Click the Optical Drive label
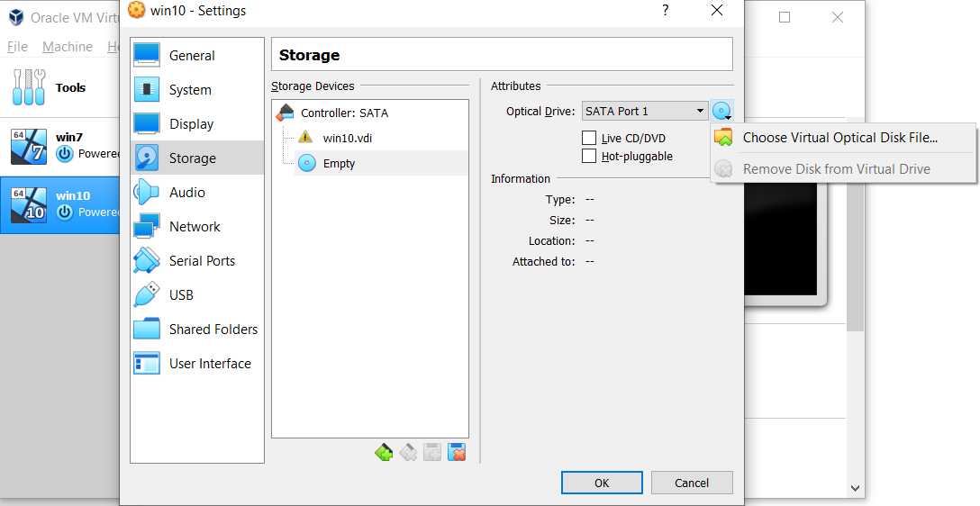 (x=540, y=112)
